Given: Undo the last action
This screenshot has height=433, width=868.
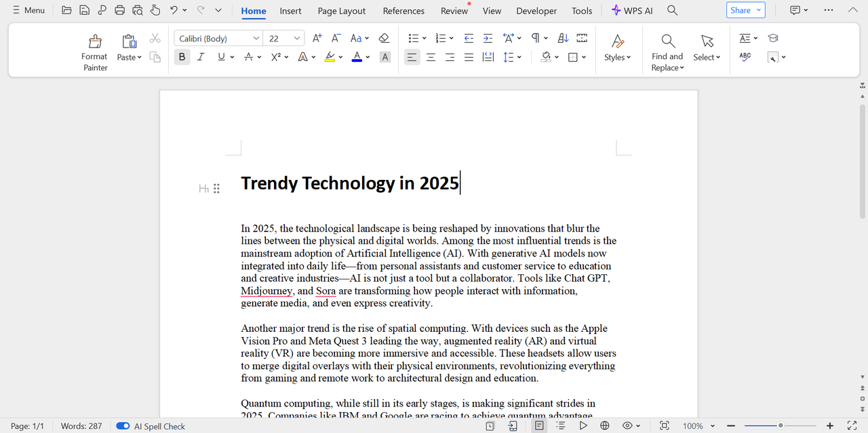Looking at the screenshot, I should [x=174, y=10].
